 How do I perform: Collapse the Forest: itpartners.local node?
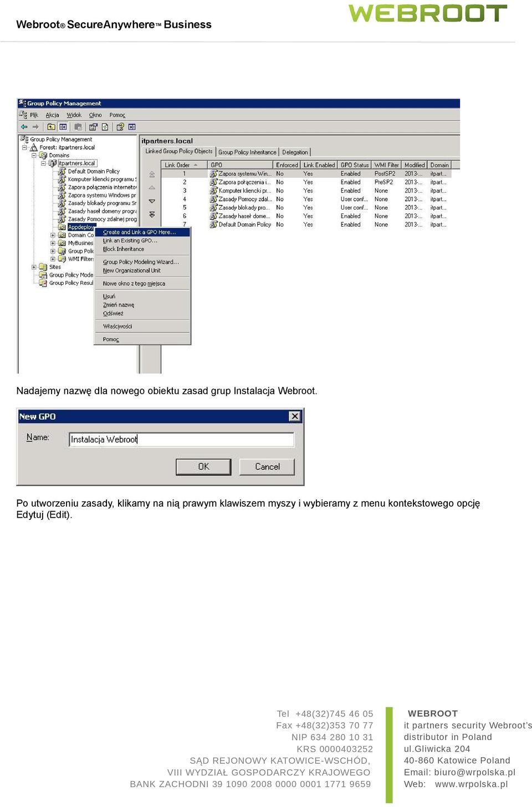24,148
